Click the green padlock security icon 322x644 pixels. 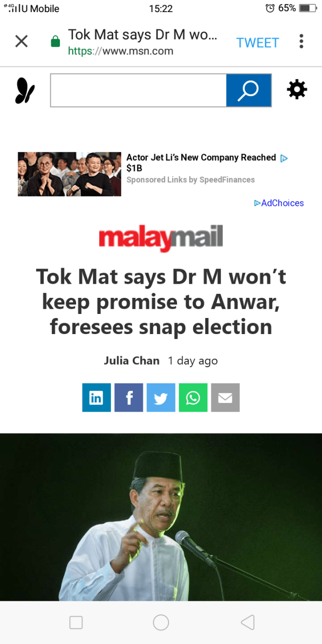pyautogui.click(x=55, y=42)
